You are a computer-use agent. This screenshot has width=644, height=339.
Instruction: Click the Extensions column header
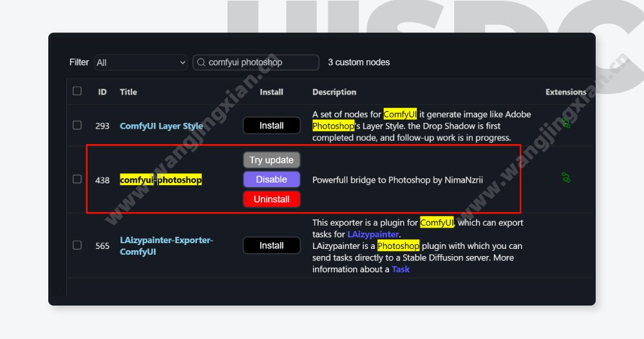[566, 92]
